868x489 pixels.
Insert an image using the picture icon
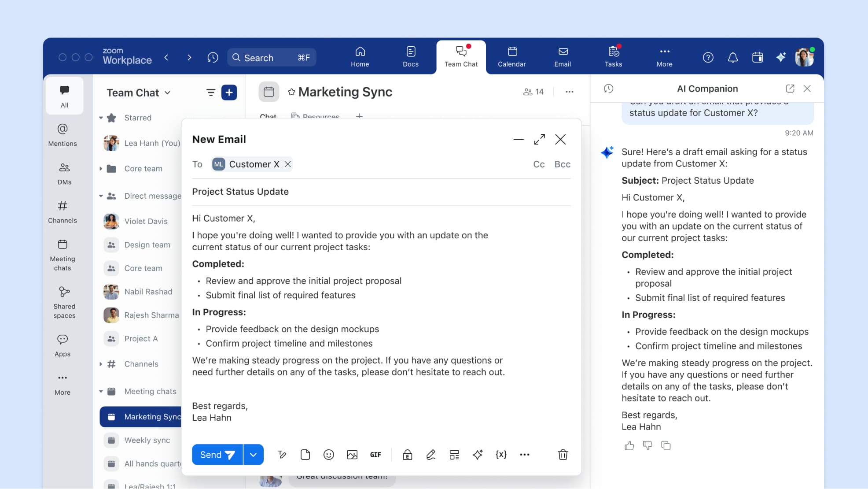[352, 455]
